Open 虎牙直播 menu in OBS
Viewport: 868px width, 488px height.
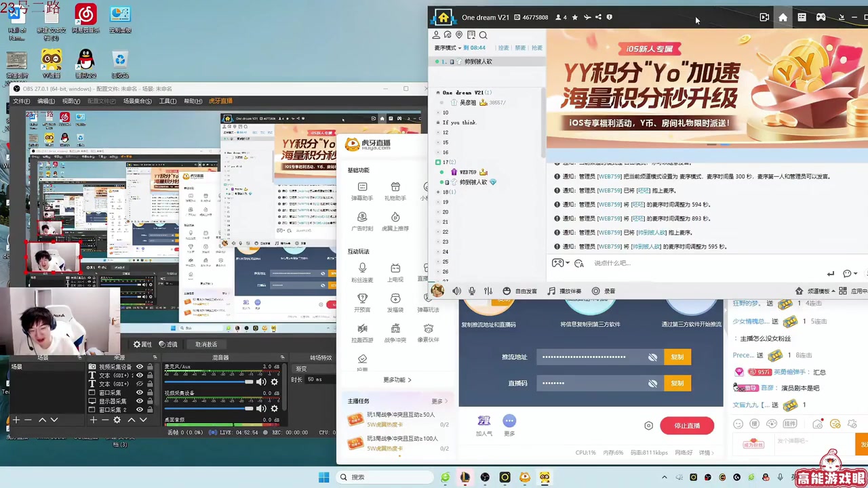[x=221, y=101]
